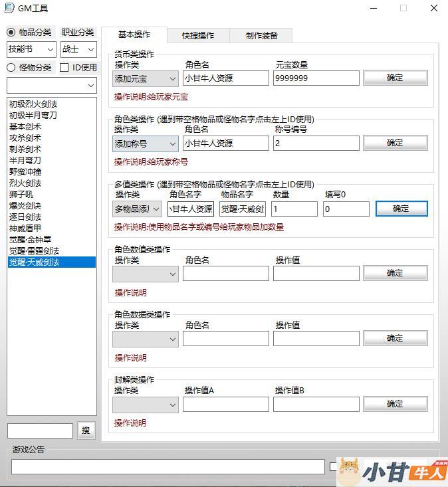
Task: Click 确定 in the 货币类操作 section
Action: point(395,78)
